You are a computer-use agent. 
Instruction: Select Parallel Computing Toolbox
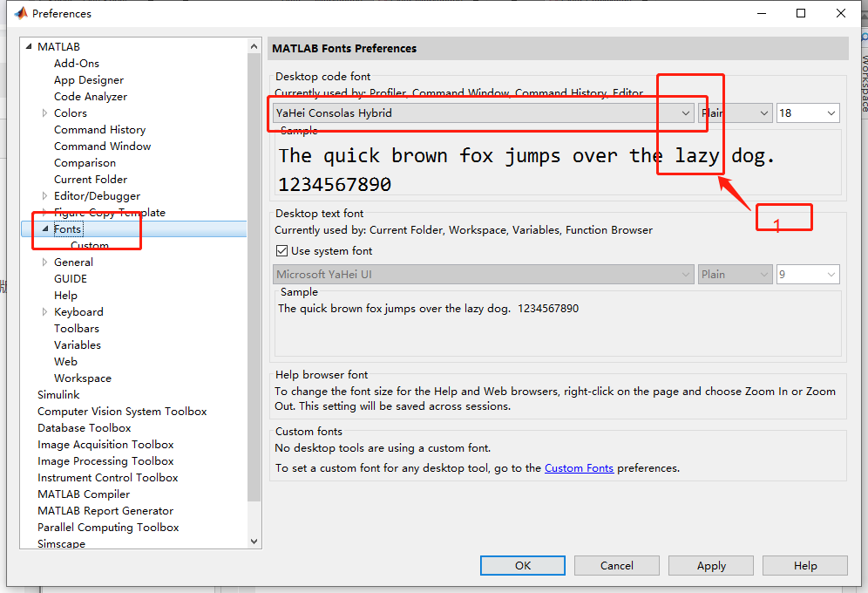(108, 528)
